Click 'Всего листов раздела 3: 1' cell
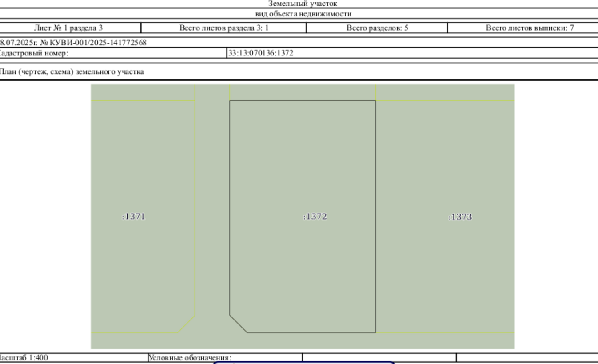Viewport: 598px width, 364px height. tap(224, 28)
